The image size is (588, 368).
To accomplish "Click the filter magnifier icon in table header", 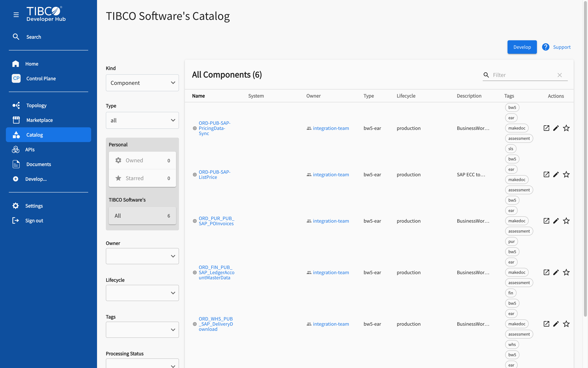I will 486,75.
